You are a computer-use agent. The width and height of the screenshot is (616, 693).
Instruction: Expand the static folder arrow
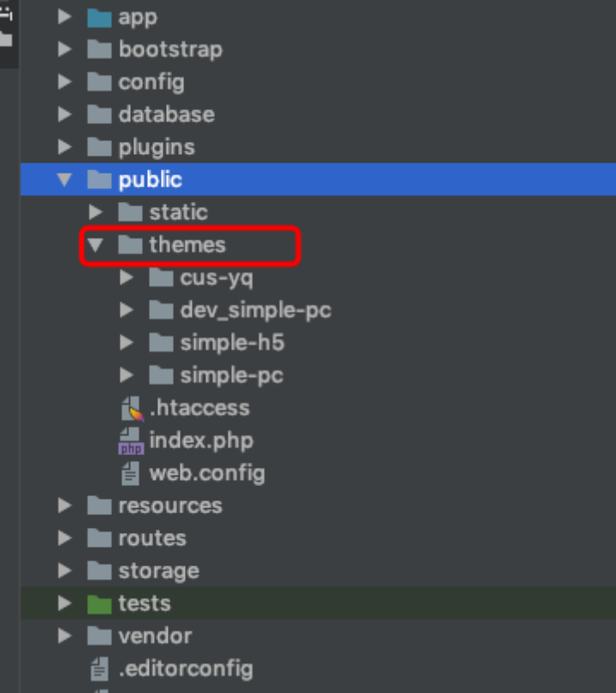point(95,212)
